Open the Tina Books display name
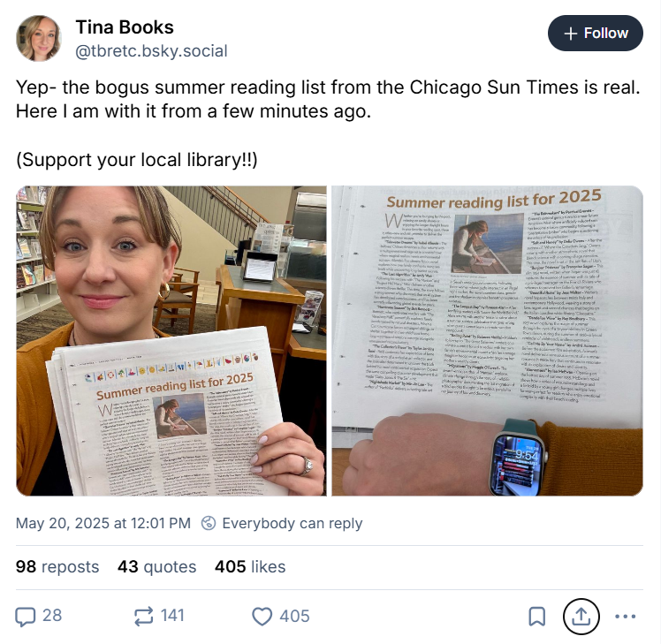This screenshot has height=644, width=661. 125,27
